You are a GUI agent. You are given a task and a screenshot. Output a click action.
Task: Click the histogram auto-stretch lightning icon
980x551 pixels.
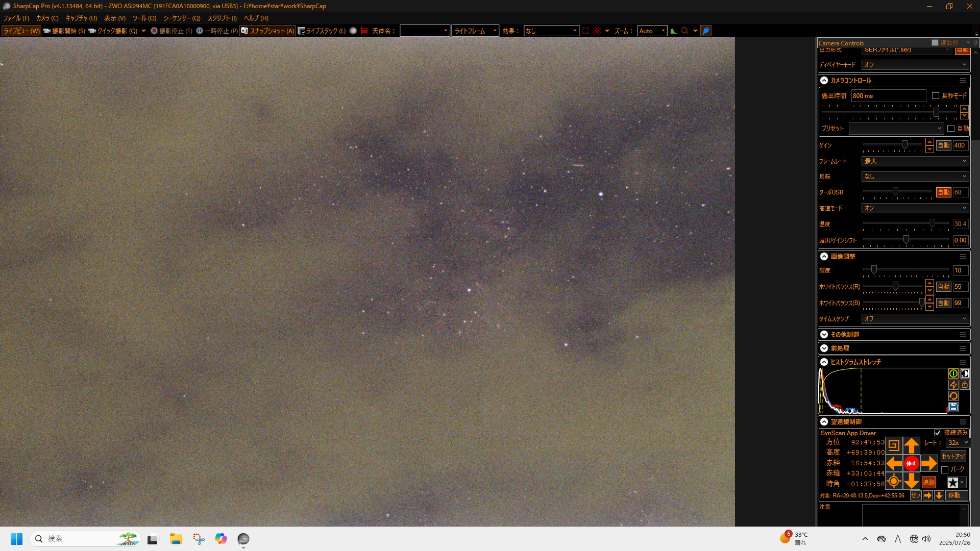953,385
